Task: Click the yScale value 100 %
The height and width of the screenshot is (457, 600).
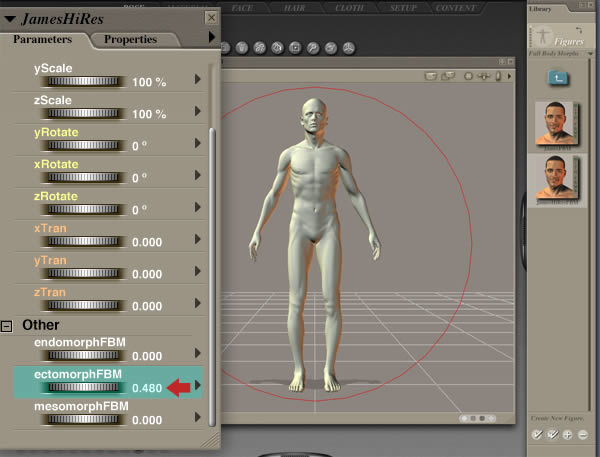Action: coord(149,82)
